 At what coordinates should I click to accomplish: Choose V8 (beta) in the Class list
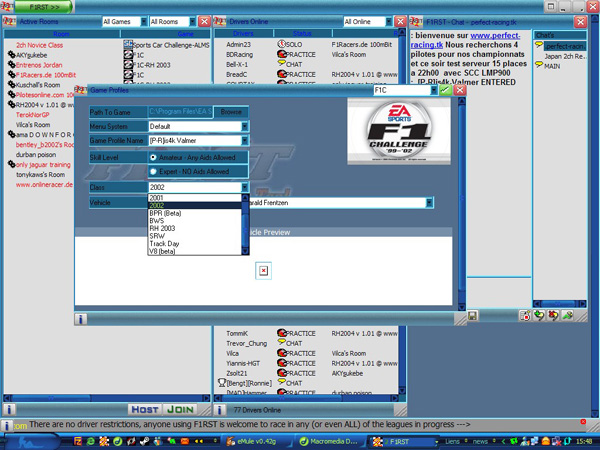coord(195,251)
